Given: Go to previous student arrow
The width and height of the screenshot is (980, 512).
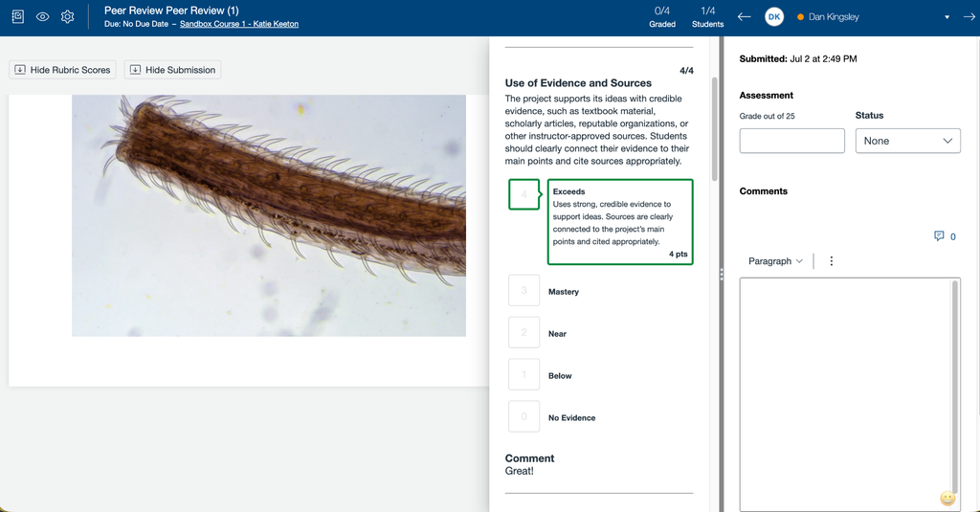Looking at the screenshot, I should (x=744, y=17).
